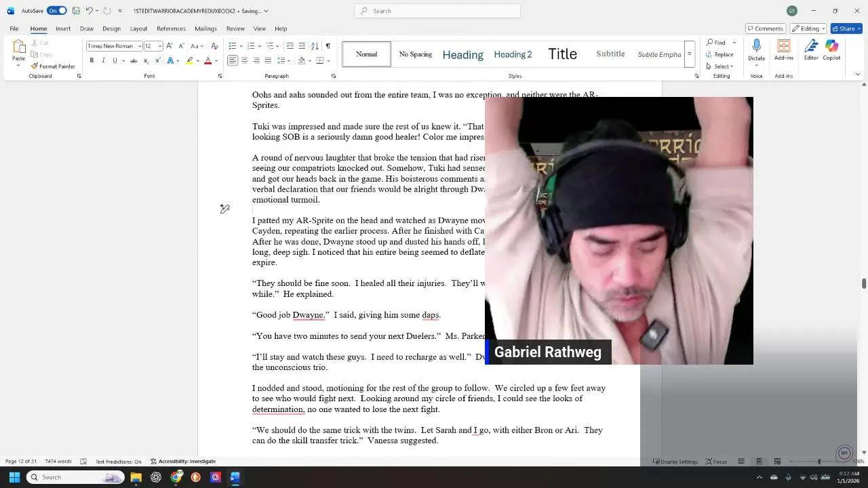Click the Borders icon
The image size is (868, 488).
pyautogui.click(x=319, y=60)
